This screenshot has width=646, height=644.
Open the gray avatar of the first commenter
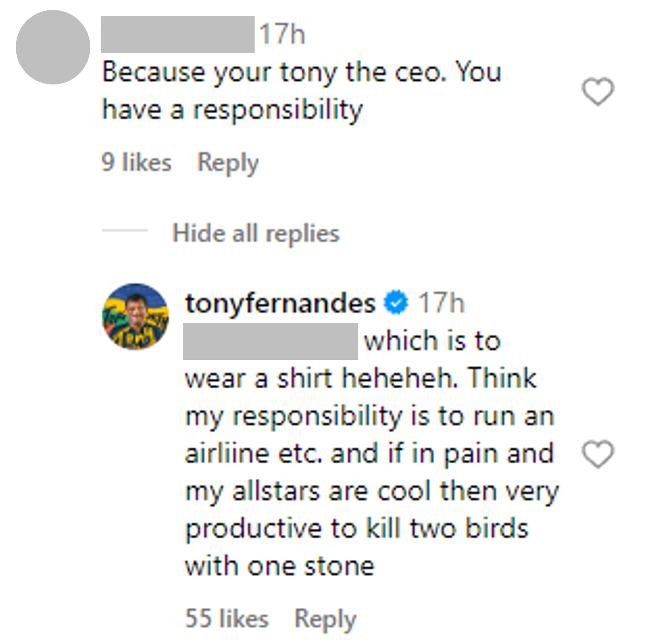[53, 47]
